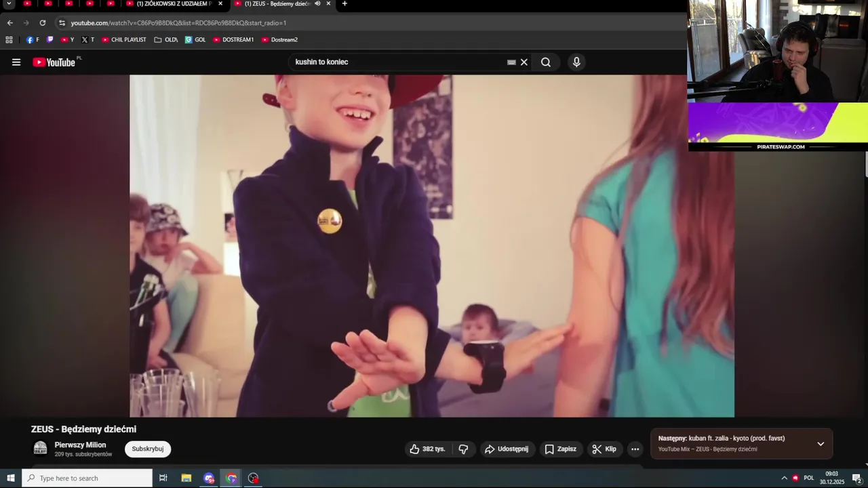868x488 pixels.
Task: Subscribe to Pierwszy Milion with Subskrybuj
Action: pyautogui.click(x=148, y=449)
